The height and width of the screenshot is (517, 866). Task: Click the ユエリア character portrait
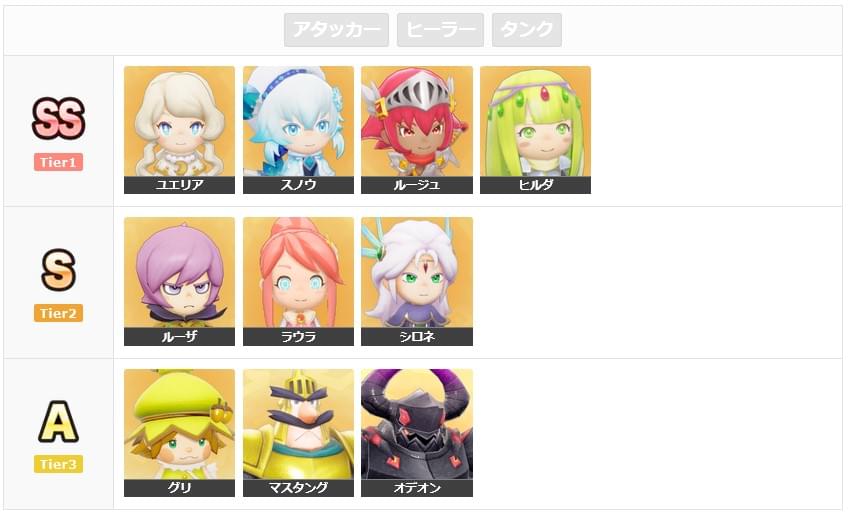(179, 130)
